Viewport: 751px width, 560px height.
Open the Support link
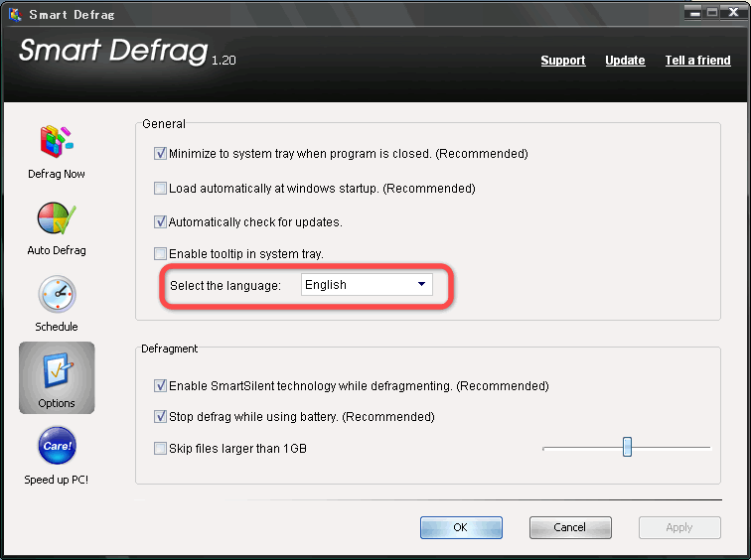(x=563, y=61)
